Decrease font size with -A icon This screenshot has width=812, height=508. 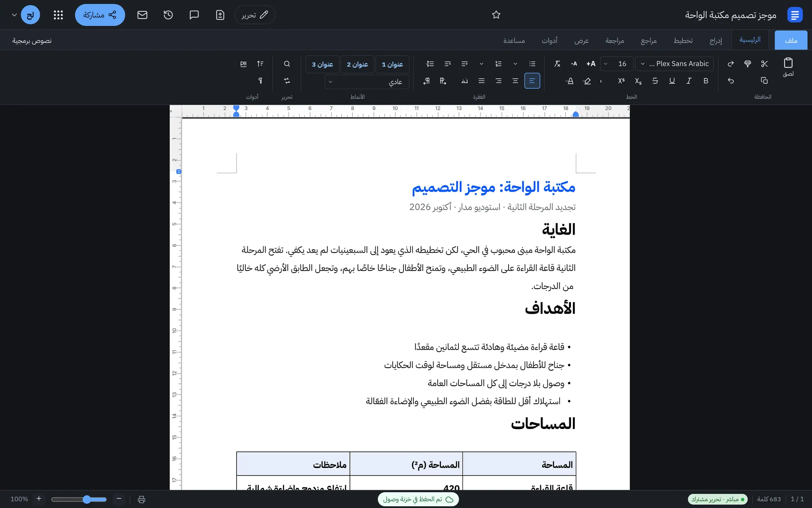(574, 64)
